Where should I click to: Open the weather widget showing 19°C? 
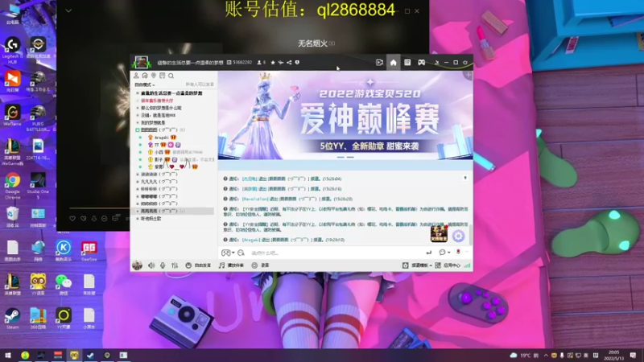pyautogui.click(x=524, y=356)
